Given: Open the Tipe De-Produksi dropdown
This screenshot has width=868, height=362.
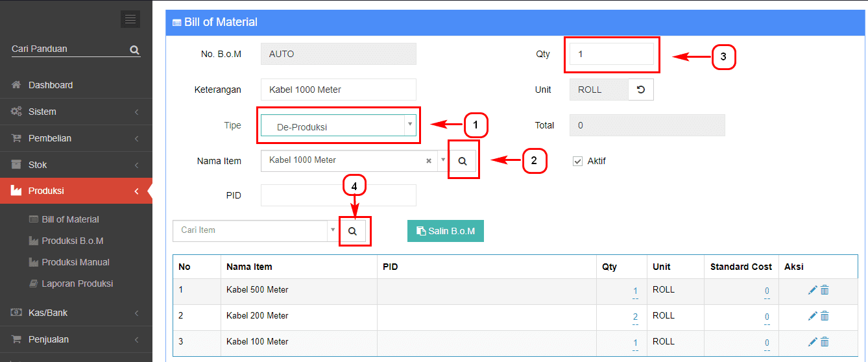Looking at the screenshot, I should point(338,125).
